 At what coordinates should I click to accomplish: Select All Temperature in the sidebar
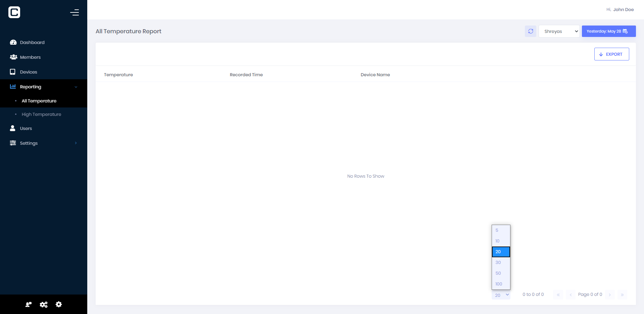38,101
